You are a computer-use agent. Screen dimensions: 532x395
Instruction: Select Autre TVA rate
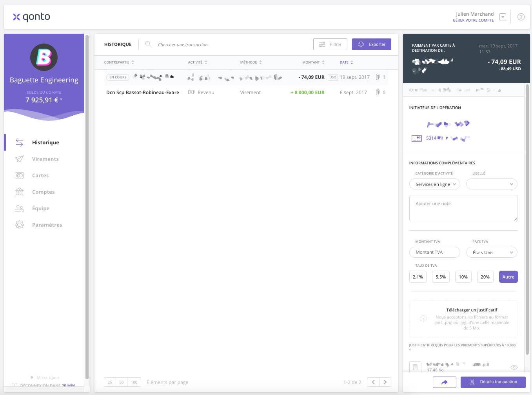pyautogui.click(x=508, y=277)
